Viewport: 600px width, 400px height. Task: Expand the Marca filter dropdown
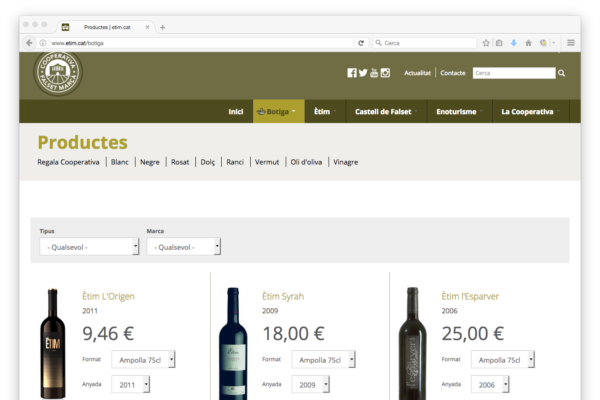click(x=183, y=246)
